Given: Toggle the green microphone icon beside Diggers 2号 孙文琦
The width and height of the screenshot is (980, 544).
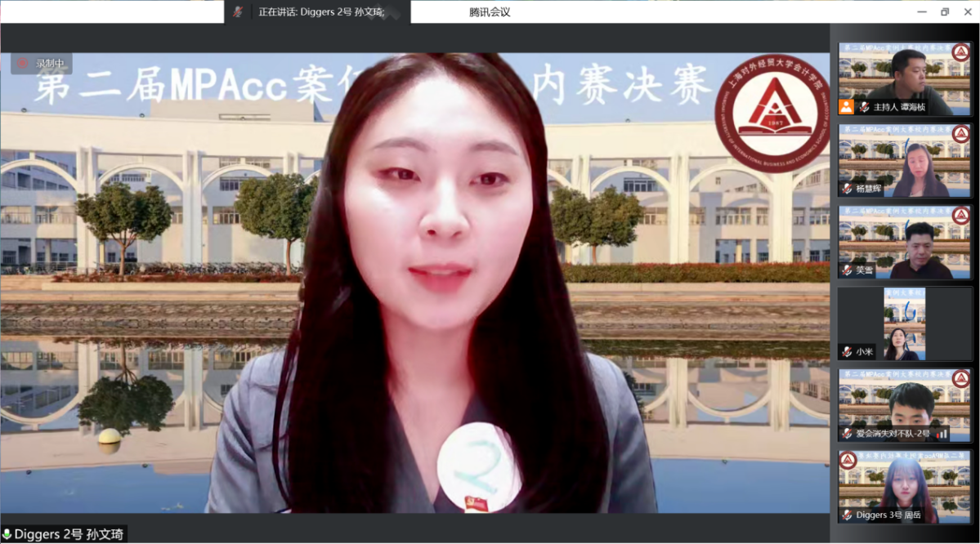Looking at the screenshot, I should pyautogui.click(x=7, y=535).
